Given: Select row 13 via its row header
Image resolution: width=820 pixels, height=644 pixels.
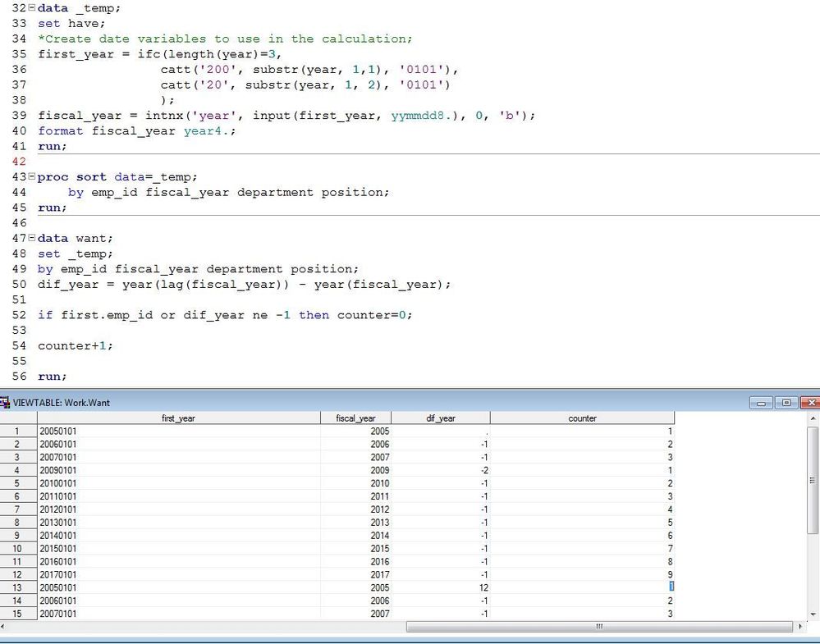Looking at the screenshot, I should 18,588.
